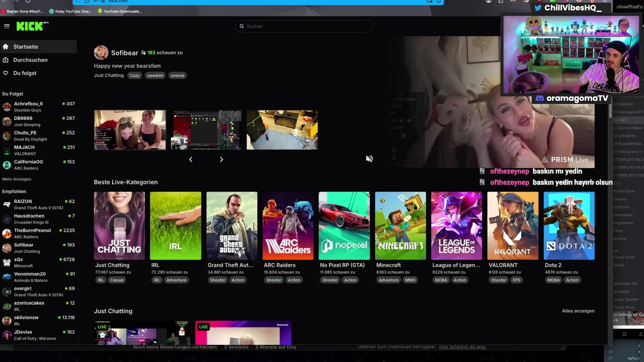
Task: Show the previous featured stream with the left arrow
Action: pos(191,159)
